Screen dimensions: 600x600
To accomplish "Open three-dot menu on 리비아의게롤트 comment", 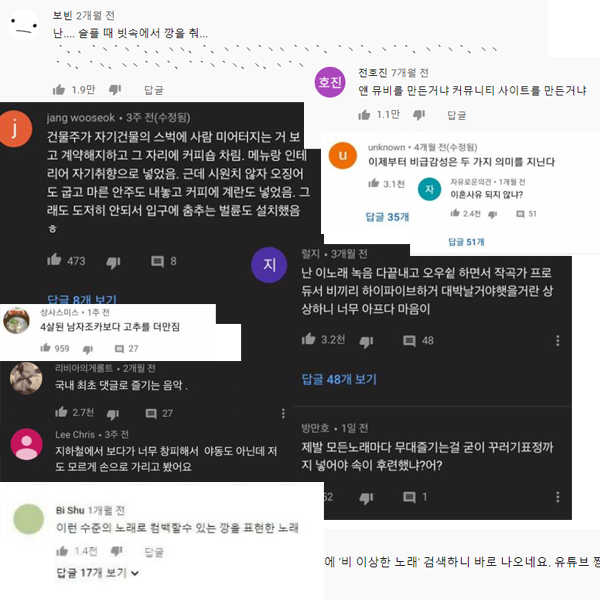I will [x=283, y=413].
